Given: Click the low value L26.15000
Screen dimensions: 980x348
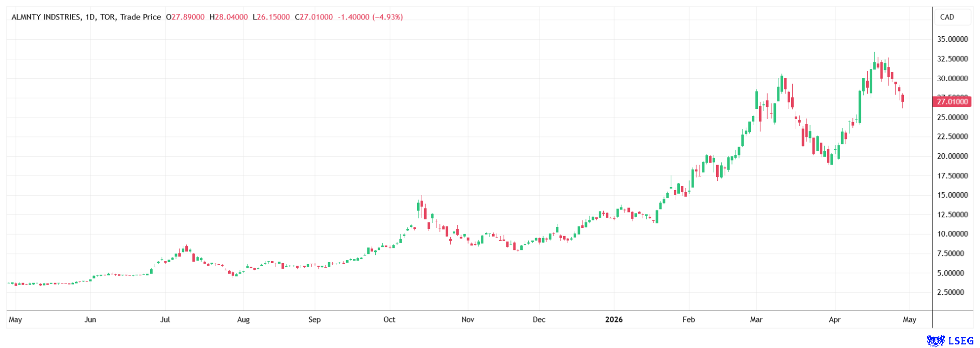Looking at the screenshot, I should pyautogui.click(x=271, y=17).
